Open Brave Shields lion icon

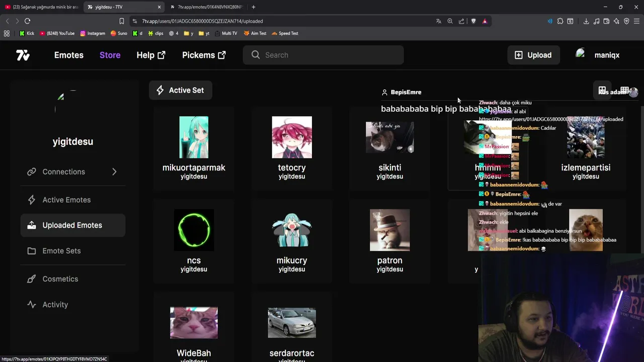coord(473,21)
